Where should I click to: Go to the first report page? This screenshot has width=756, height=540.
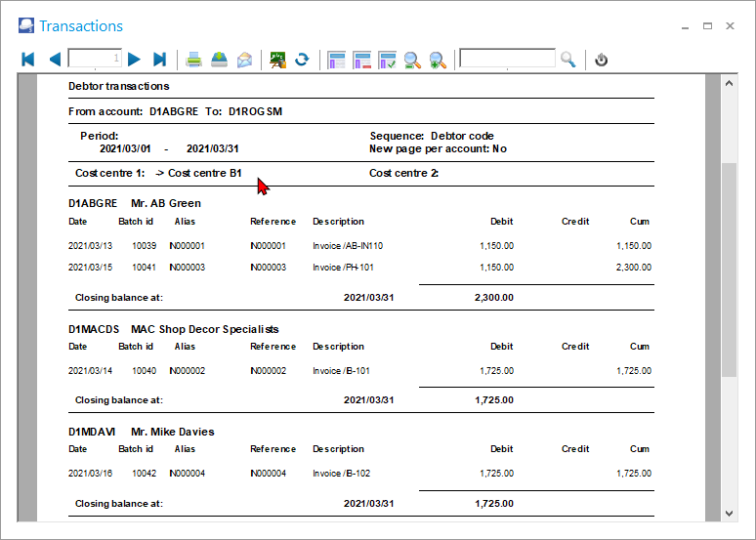[28, 60]
